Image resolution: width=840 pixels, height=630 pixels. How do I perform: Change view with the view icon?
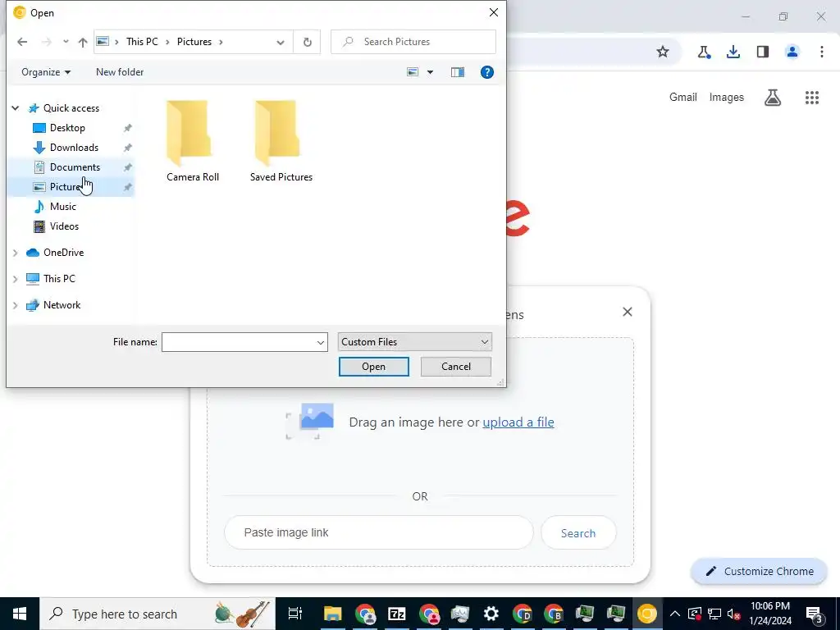[413, 72]
